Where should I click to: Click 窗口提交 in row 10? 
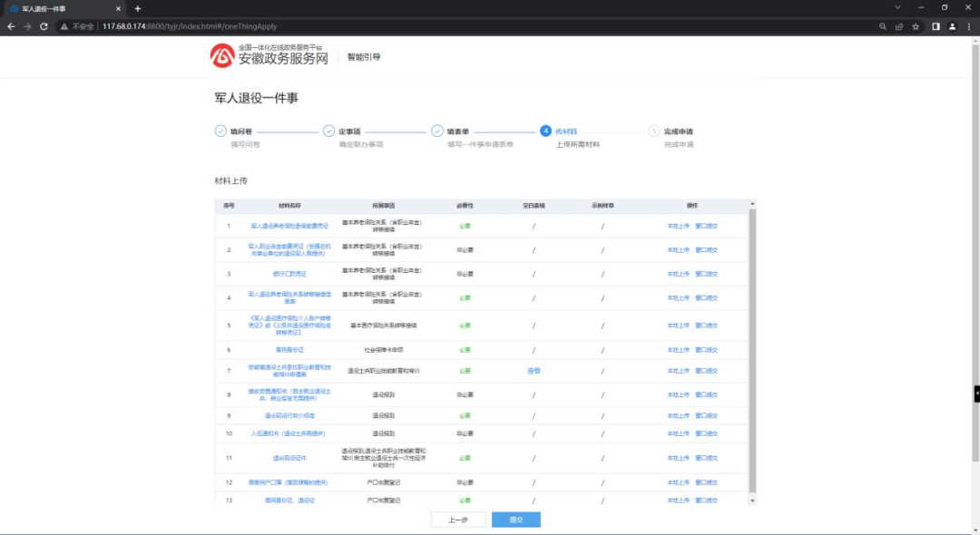pos(706,433)
